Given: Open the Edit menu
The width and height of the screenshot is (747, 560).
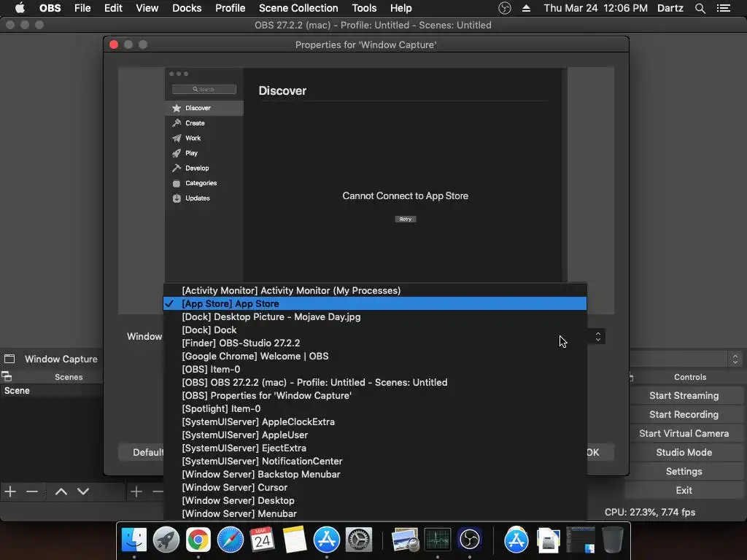Looking at the screenshot, I should click(x=113, y=8).
